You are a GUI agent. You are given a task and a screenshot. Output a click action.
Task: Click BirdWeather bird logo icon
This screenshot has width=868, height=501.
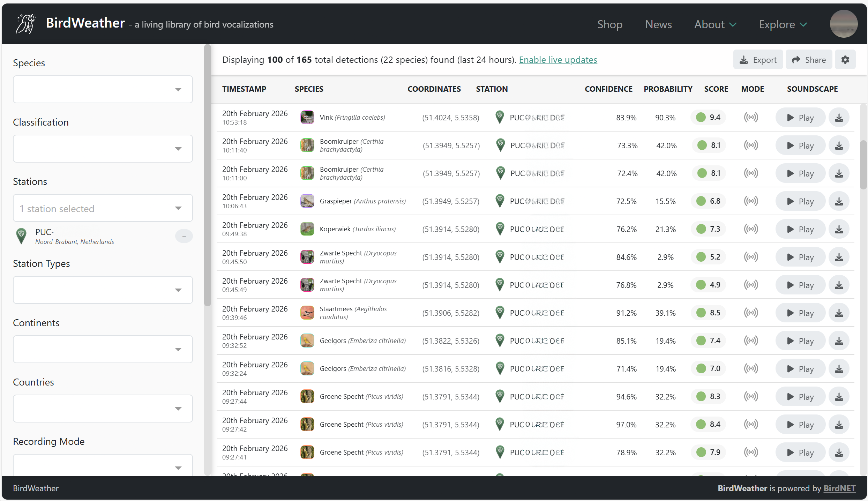(26, 24)
